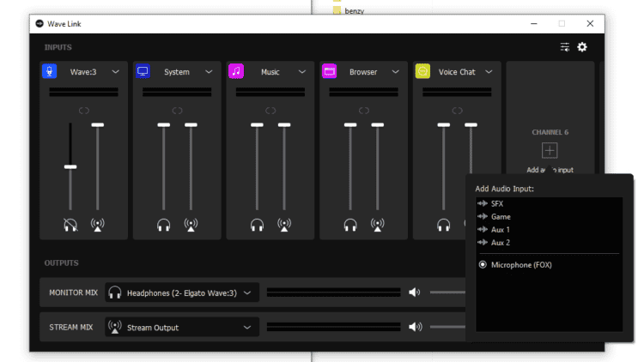Click the plus icon in Channel 6

550,150
